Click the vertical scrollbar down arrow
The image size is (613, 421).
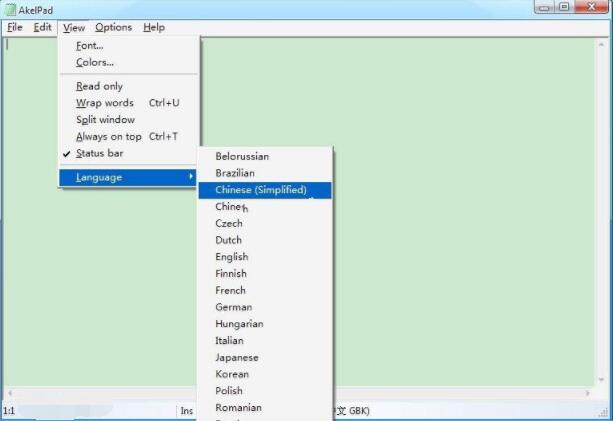pos(601,380)
